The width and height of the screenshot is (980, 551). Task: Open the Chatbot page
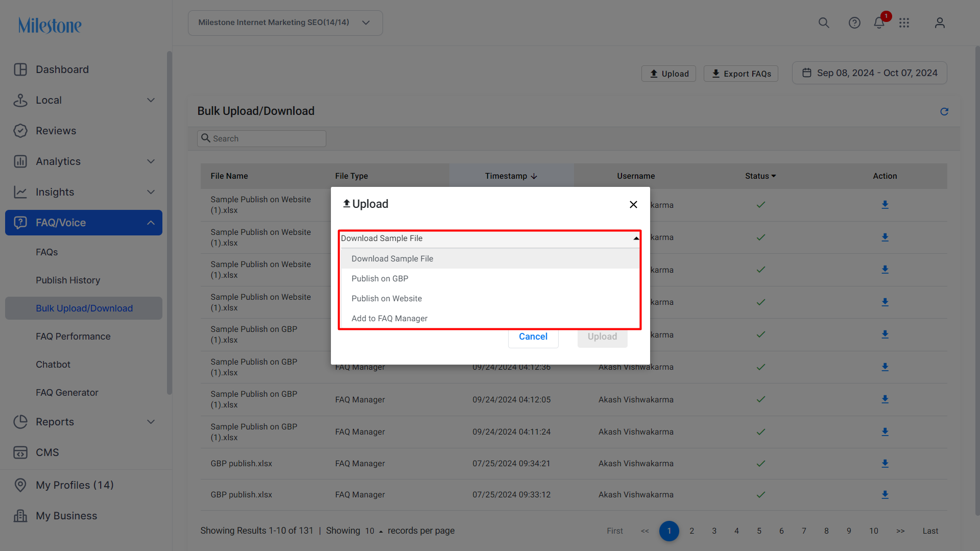[x=53, y=365]
